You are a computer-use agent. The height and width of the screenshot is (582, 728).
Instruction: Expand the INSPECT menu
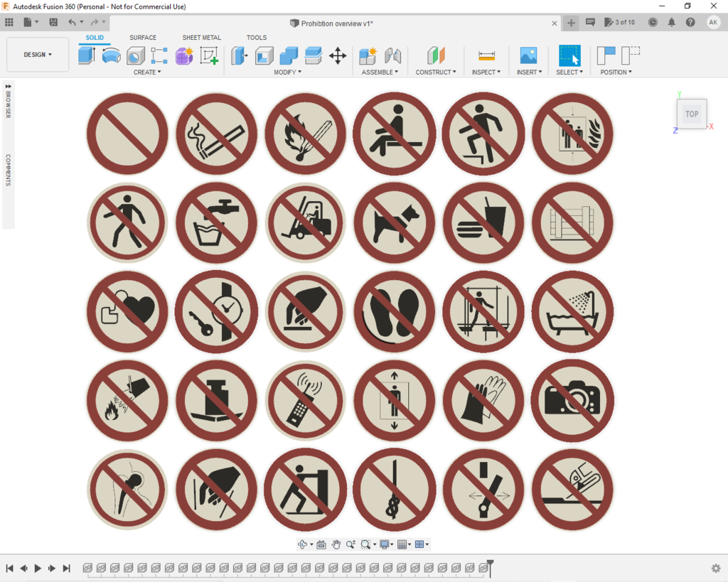click(x=486, y=72)
